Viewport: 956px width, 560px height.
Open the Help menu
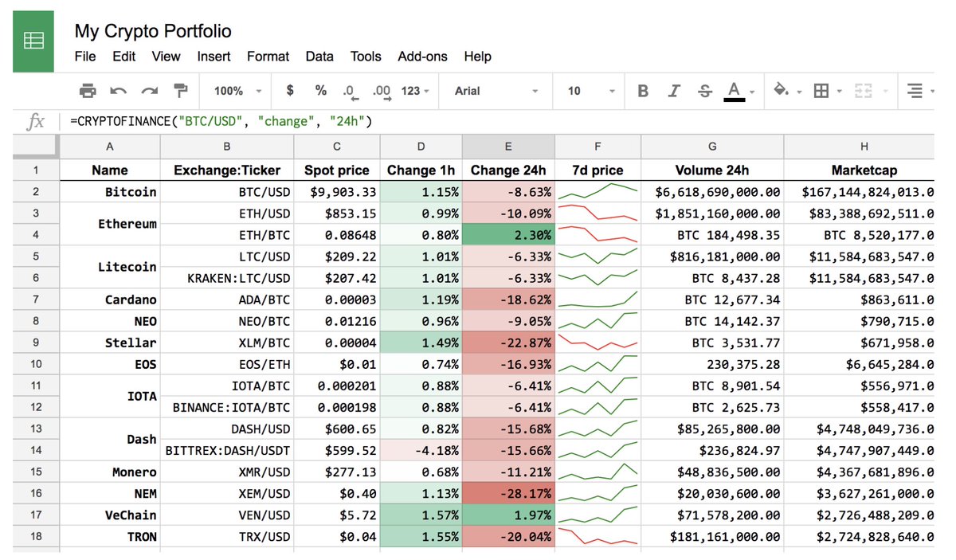pyautogui.click(x=477, y=57)
